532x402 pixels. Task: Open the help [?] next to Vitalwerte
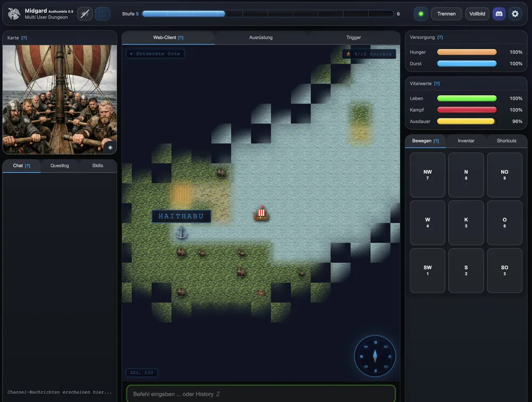click(x=437, y=83)
